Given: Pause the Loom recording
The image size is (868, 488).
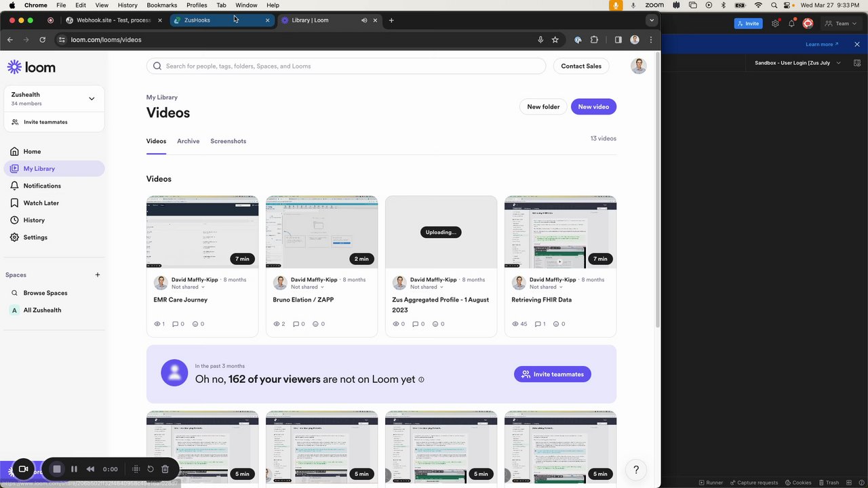Looking at the screenshot, I should point(74,469).
